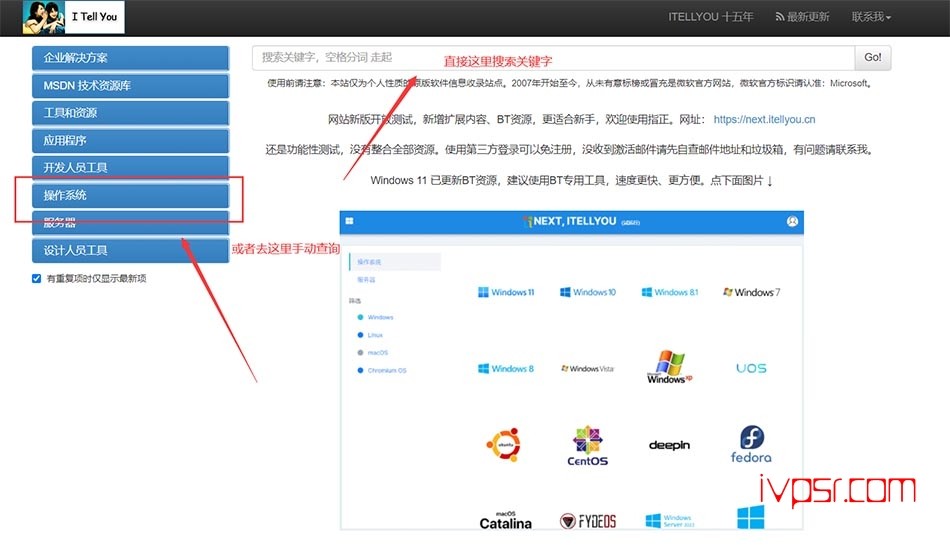Open ITELLYOU 十五年 nav item
Image resolution: width=950 pixels, height=545 pixels.
(x=711, y=17)
